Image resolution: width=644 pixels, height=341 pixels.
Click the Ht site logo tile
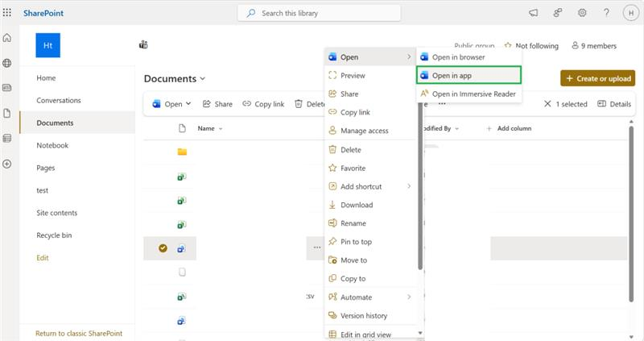pyautogui.click(x=47, y=45)
